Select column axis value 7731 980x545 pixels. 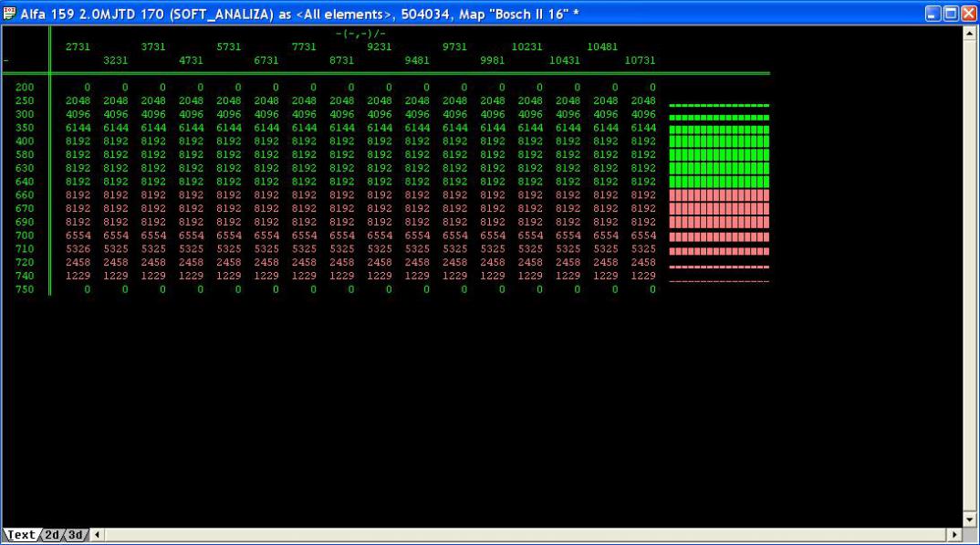[x=305, y=47]
